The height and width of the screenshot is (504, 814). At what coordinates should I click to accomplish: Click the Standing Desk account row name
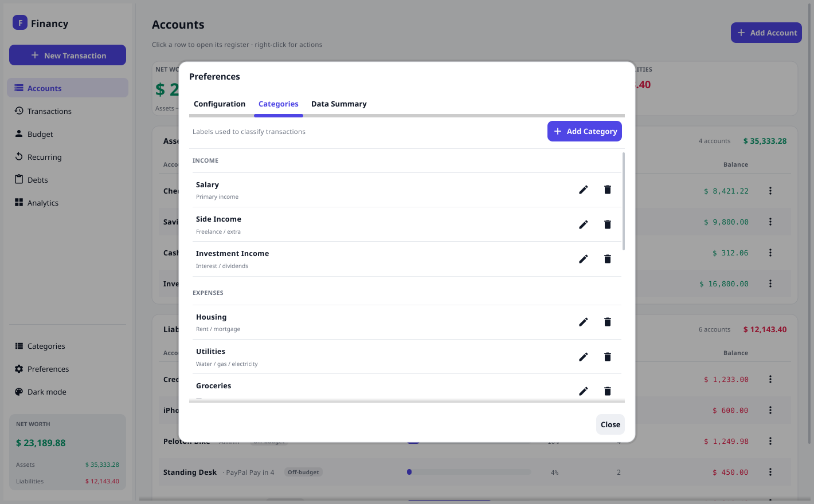[190, 472]
